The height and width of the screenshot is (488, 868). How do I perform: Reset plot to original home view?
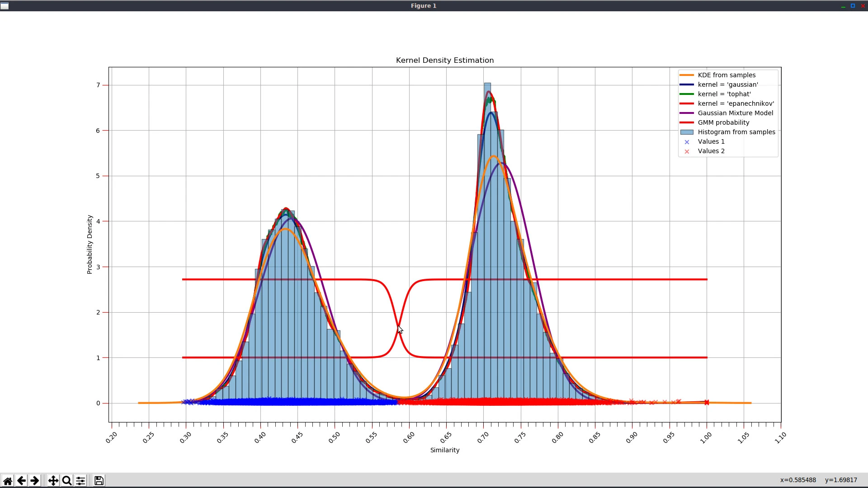point(8,481)
